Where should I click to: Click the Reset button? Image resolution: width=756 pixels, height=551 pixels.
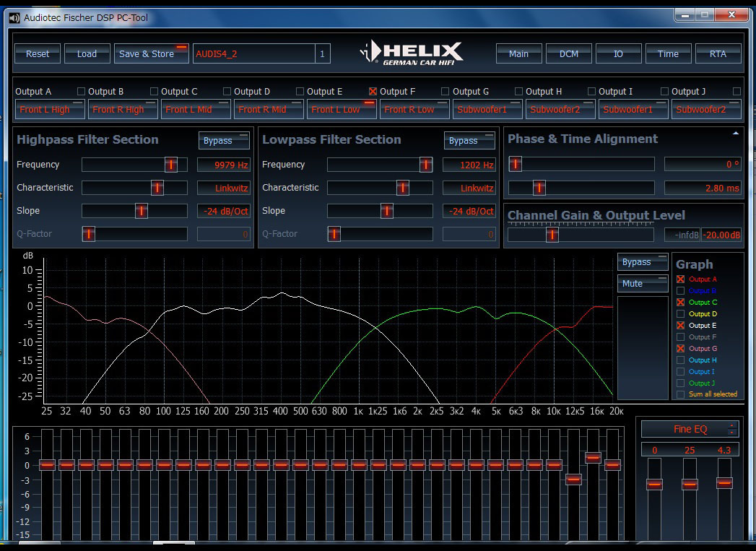(x=38, y=53)
